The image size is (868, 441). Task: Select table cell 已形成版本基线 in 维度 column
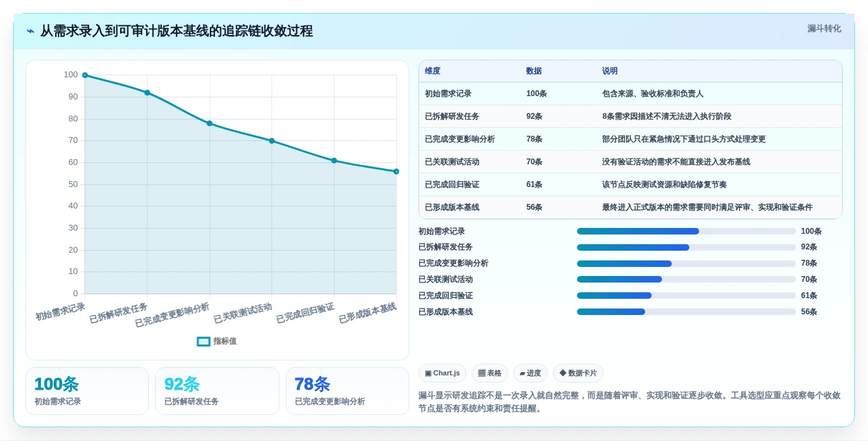click(x=470, y=207)
